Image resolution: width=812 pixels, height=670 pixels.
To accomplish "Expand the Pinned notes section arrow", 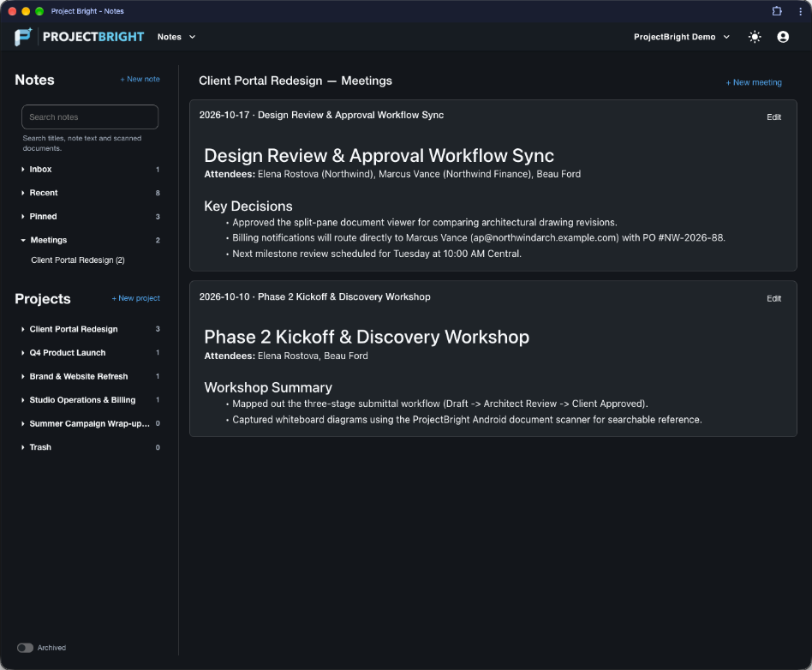I will click(x=23, y=217).
